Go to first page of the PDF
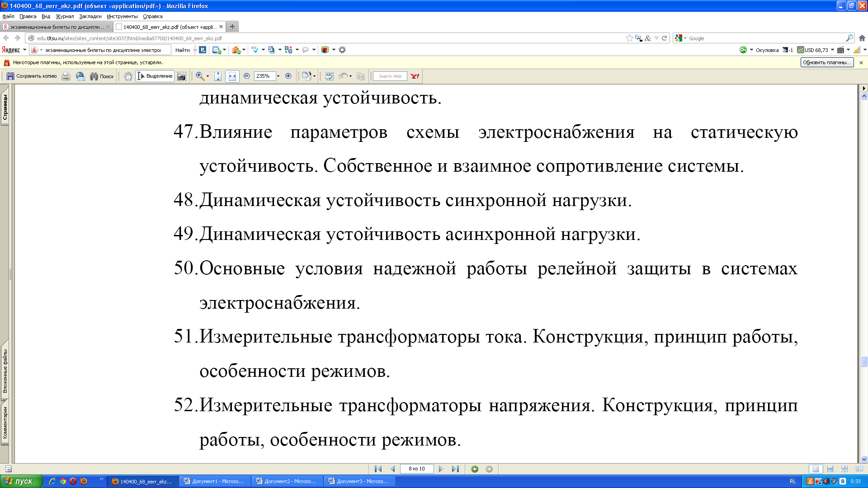 click(378, 469)
